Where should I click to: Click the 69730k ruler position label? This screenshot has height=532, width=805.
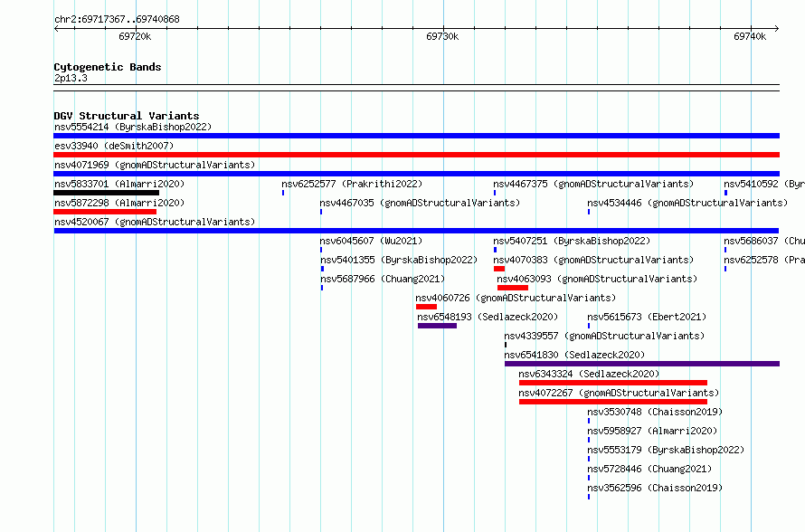pos(442,36)
